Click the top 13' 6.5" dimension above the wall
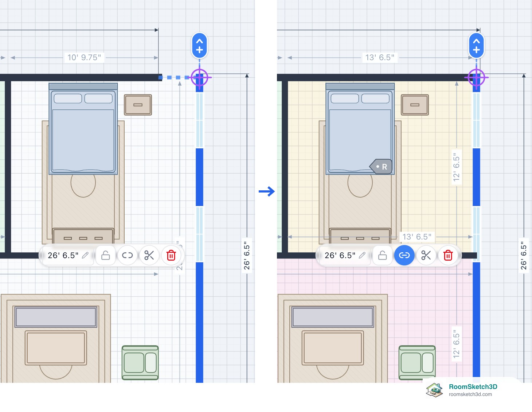The width and height of the screenshot is (532, 412). click(x=380, y=58)
